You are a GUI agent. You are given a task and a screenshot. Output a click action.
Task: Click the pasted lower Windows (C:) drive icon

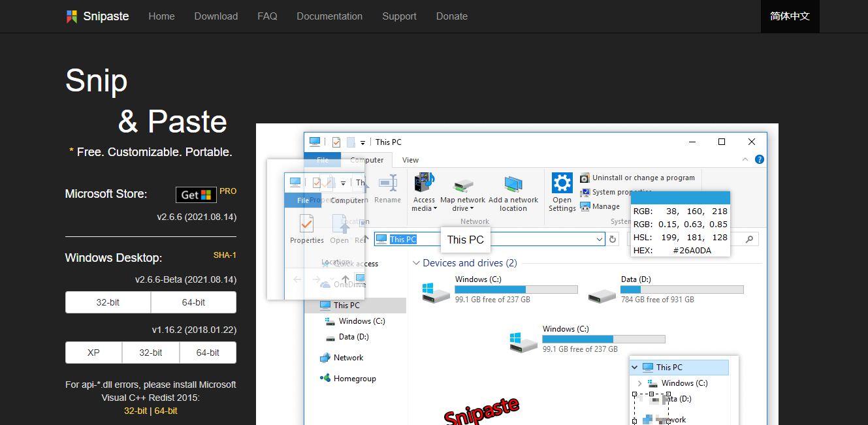coord(522,342)
